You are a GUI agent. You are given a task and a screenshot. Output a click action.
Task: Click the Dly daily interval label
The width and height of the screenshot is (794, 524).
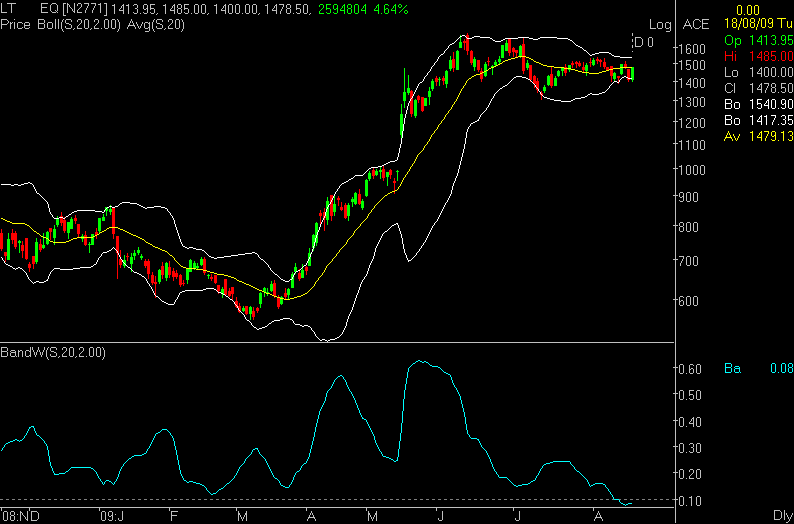[x=783, y=516]
